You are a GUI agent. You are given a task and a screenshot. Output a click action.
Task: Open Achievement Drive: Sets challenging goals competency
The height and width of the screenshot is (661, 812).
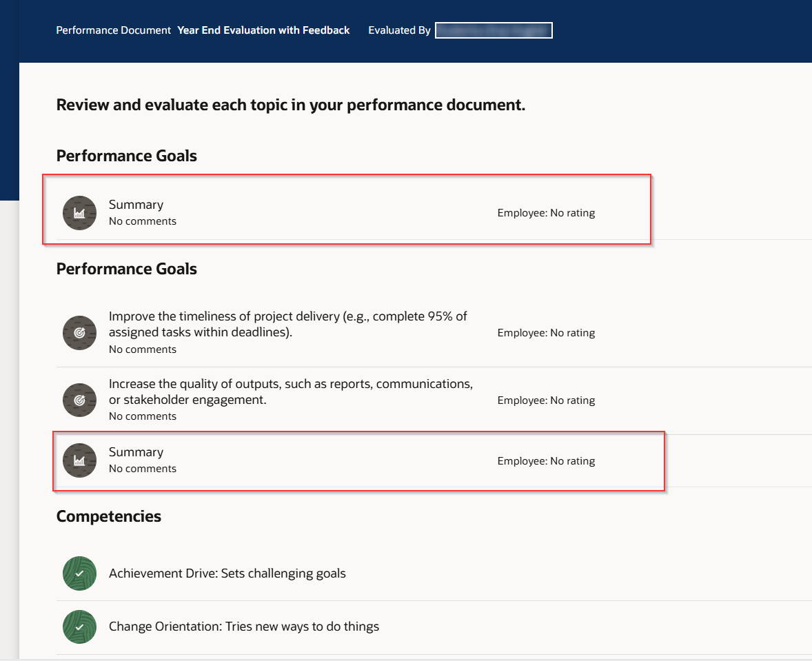point(227,573)
